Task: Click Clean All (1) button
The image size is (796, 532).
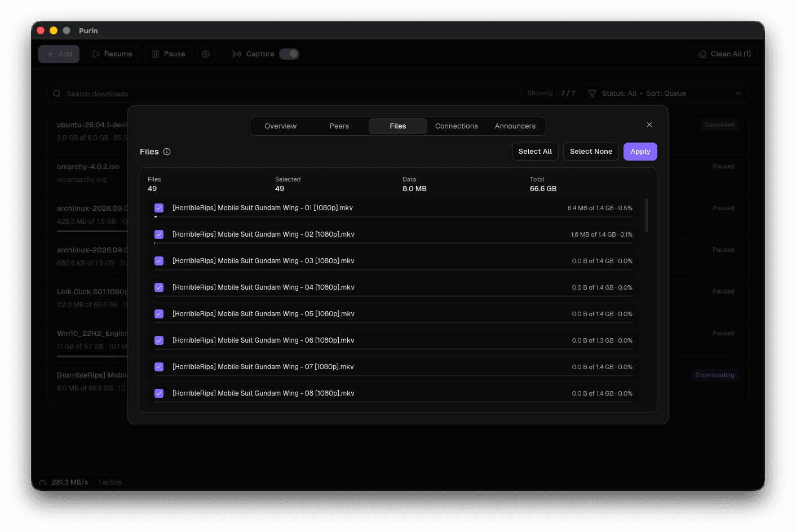Action: click(x=724, y=54)
